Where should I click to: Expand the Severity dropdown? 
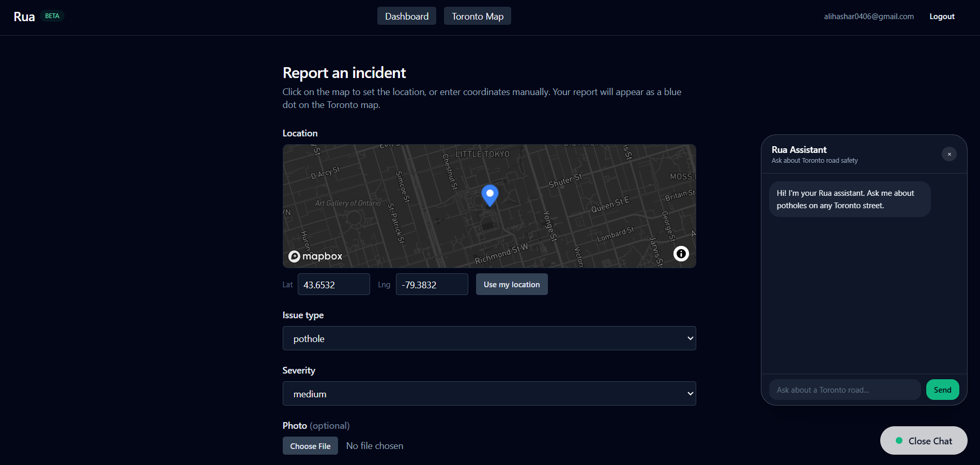[489, 394]
